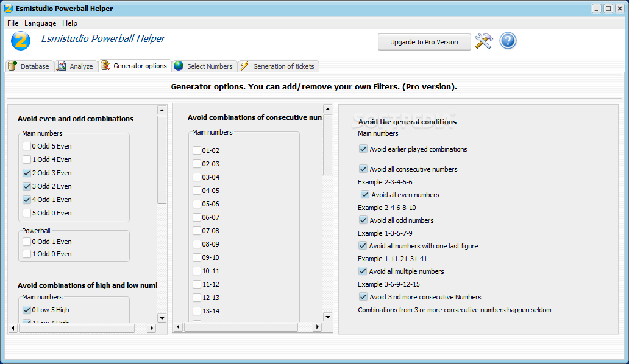Click down arrow of consecutive panel scrollbar

(x=327, y=317)
